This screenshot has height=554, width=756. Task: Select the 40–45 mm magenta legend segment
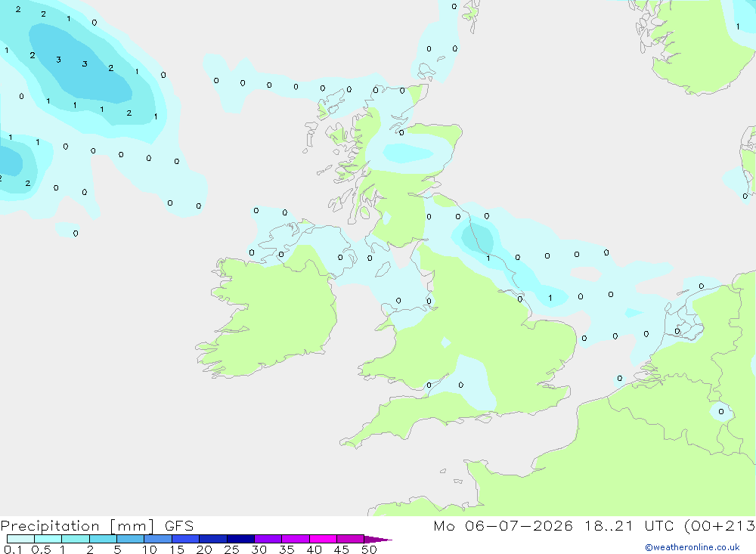pos(323,539)
